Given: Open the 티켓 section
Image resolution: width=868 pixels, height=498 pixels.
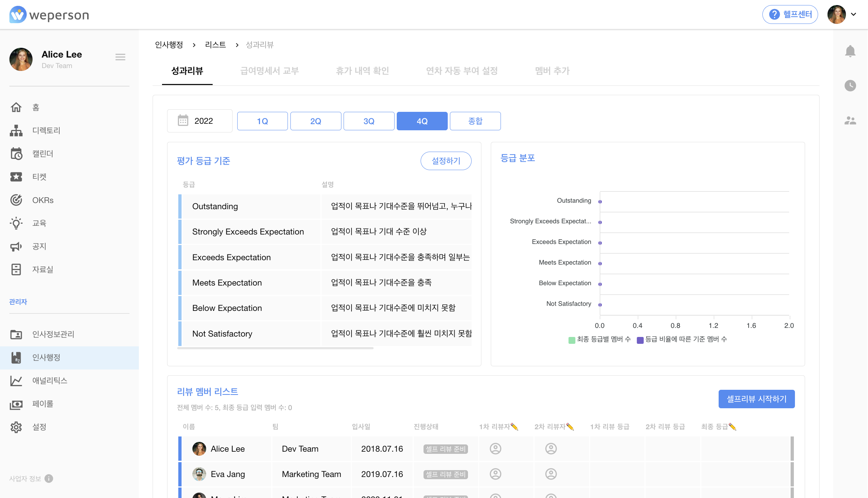Looking at the screenshot, I should pyautogui.click(x=39, y=177).
